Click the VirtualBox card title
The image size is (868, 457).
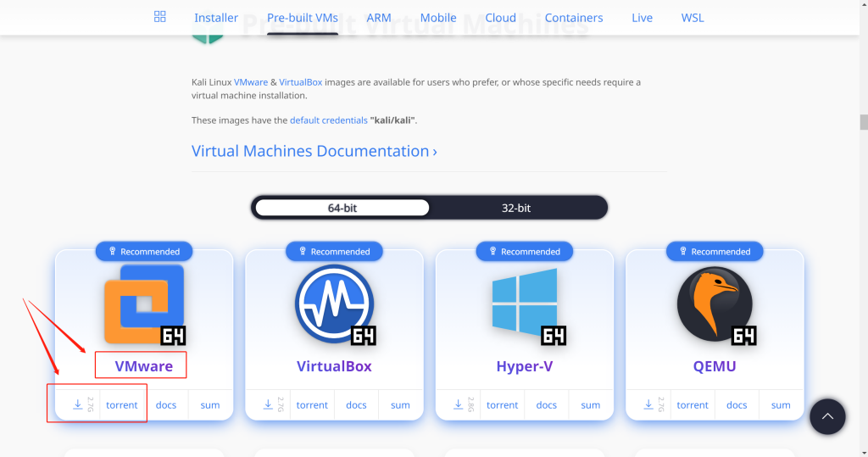point(334,366)
